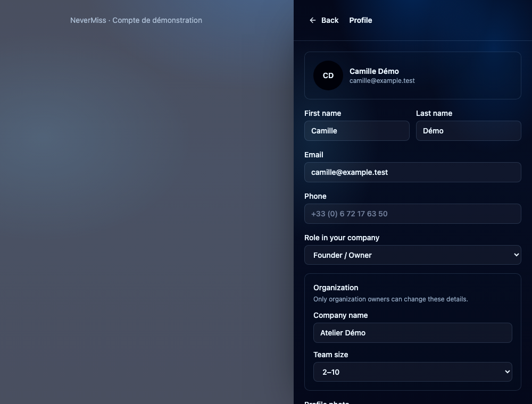Click the 'Only organization owners can change' note

[390, 299]
